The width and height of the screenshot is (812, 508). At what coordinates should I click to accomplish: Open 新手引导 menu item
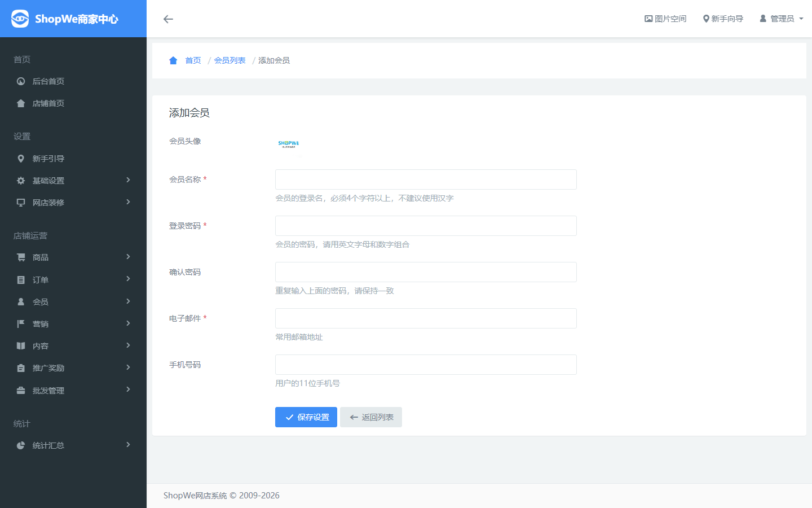point(48,159)
